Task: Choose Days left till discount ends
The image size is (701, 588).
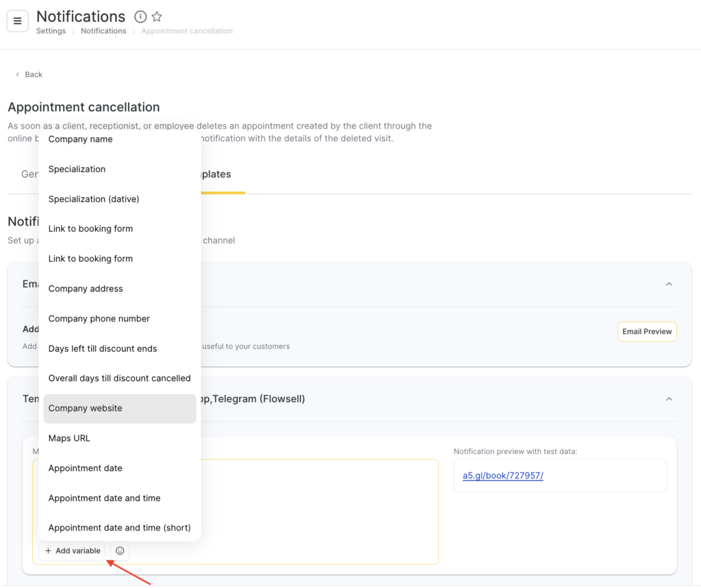Action: coord(103,349)
